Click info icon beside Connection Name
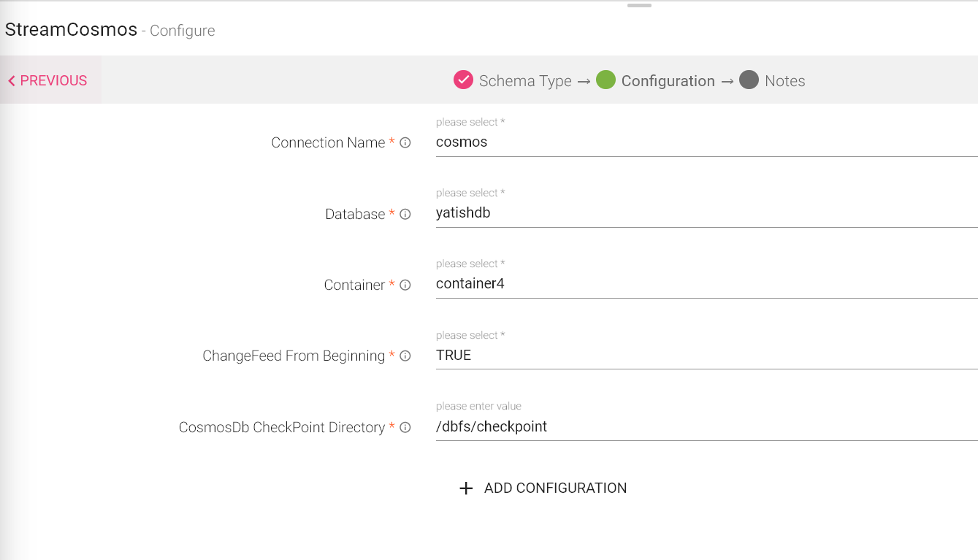The width and height of the screenshot is (978, 560). 405,143
